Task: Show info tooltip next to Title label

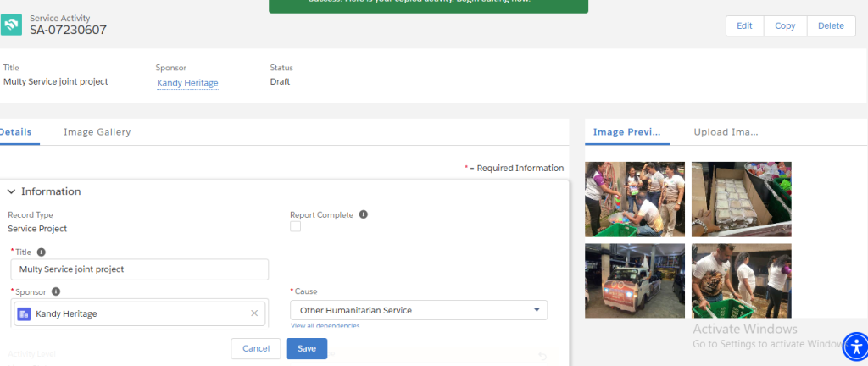Action: click(41, 252)
